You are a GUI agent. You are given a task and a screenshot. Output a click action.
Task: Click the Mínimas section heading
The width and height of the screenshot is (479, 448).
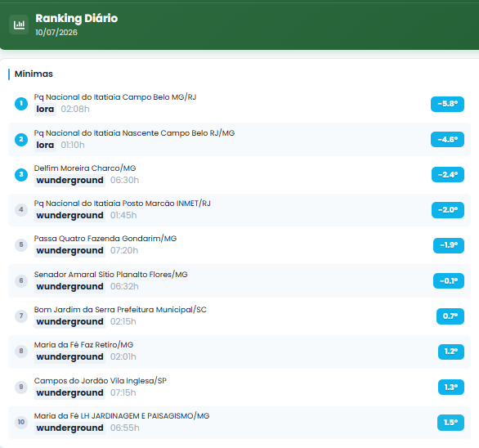[34, 74]
